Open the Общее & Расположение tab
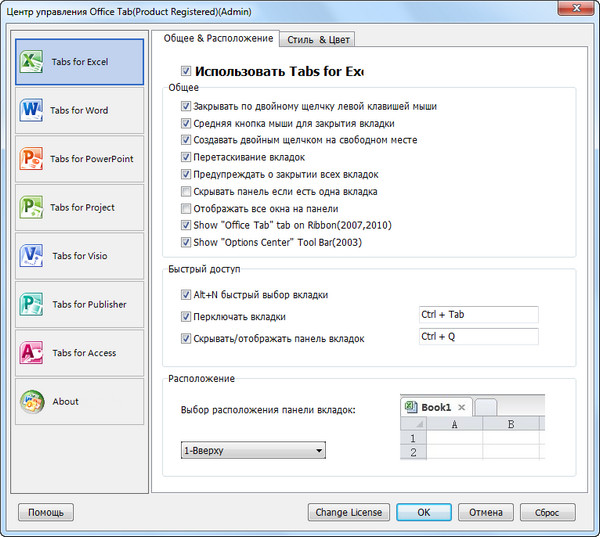The width and height of the screenshot is (600, 537). pos(217,38)
